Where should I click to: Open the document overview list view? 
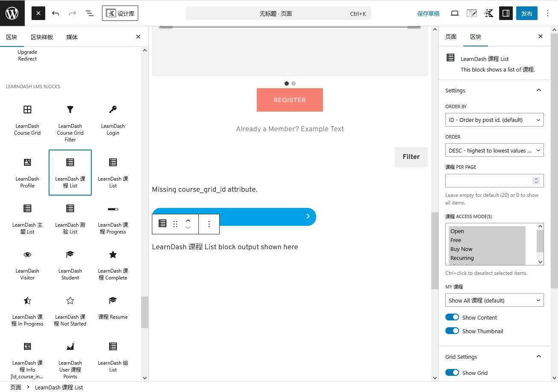pos(90,13)
